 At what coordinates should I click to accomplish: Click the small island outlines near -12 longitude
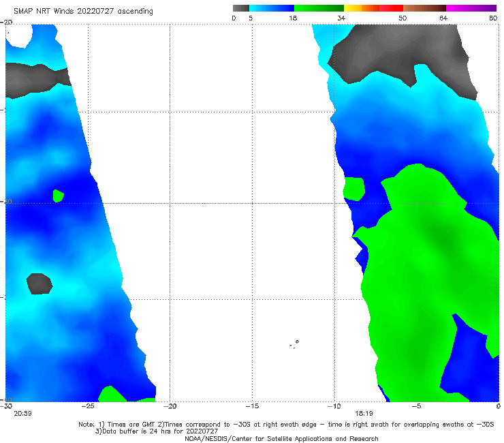294,344
